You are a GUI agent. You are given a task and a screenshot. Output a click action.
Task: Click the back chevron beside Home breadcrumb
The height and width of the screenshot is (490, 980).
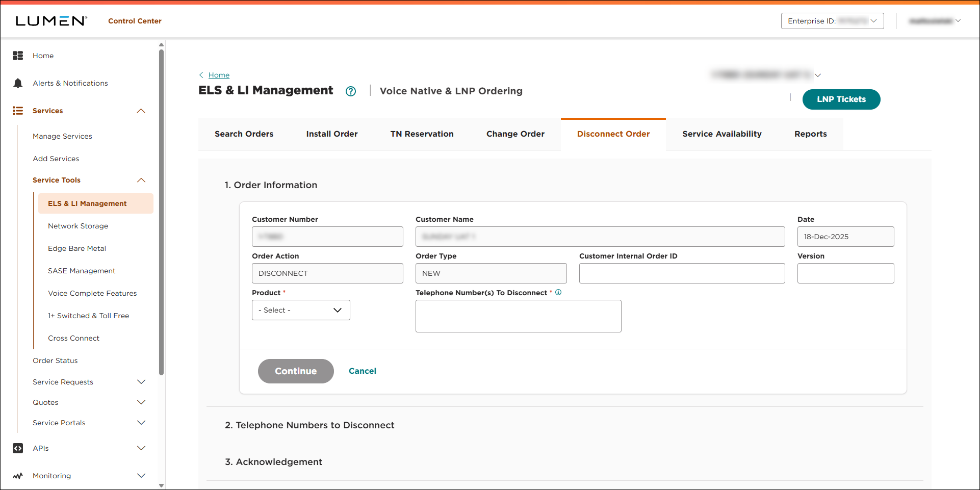(x=201, y=74)
